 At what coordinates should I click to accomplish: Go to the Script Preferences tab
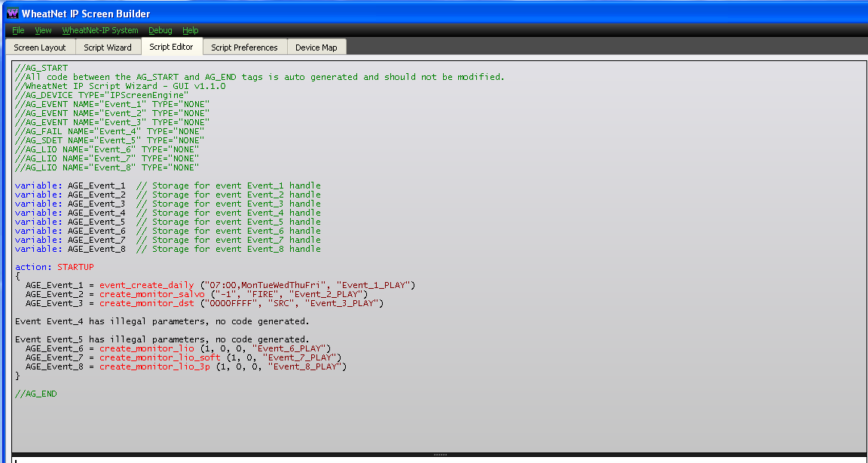(244, 48)
